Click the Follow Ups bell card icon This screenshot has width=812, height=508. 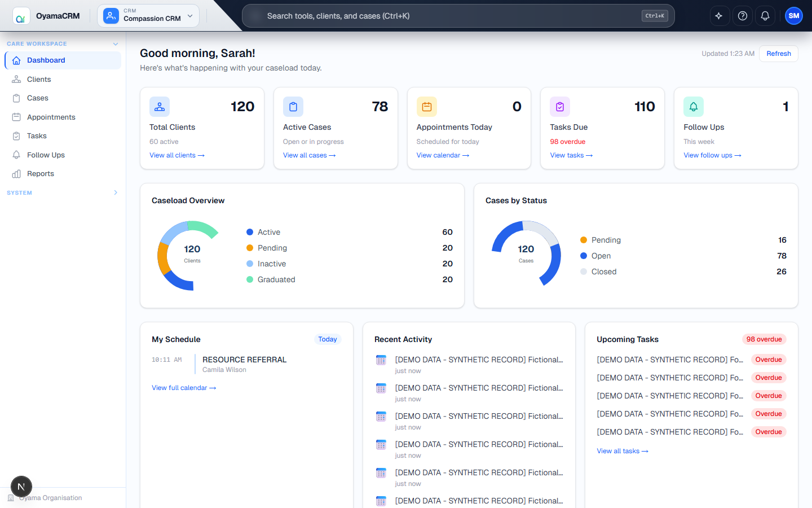(694, 107)
